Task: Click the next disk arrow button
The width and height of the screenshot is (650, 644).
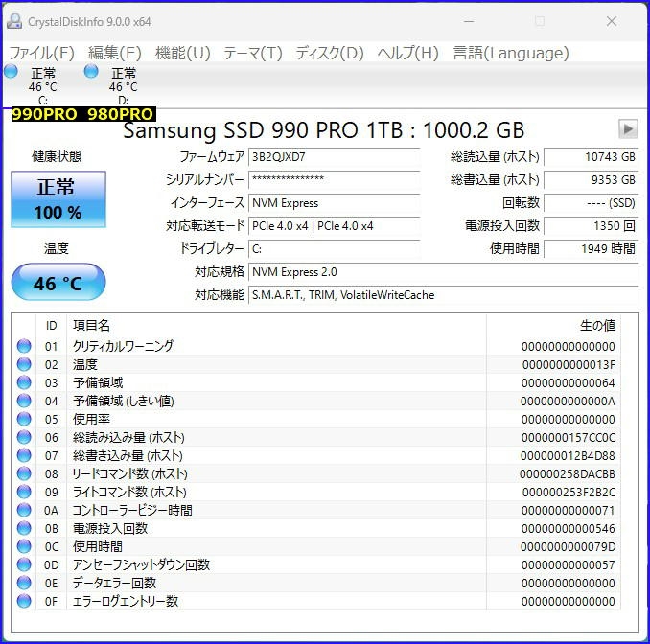Action: coord(628,128)
